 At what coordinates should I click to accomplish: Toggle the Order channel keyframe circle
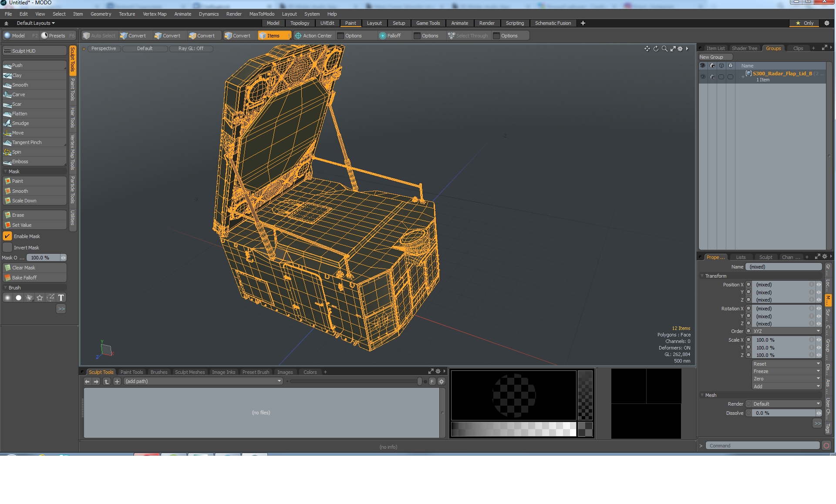[748, 331]
